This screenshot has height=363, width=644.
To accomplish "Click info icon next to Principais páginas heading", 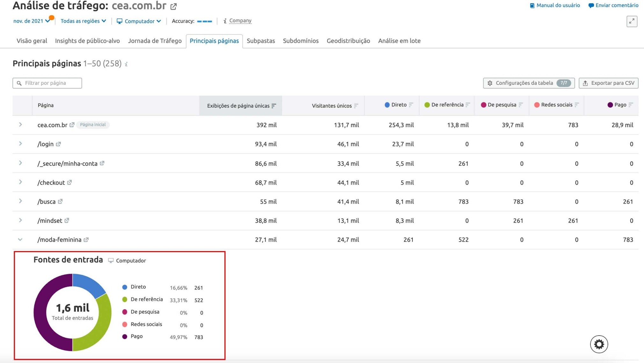I will [126, 64].
